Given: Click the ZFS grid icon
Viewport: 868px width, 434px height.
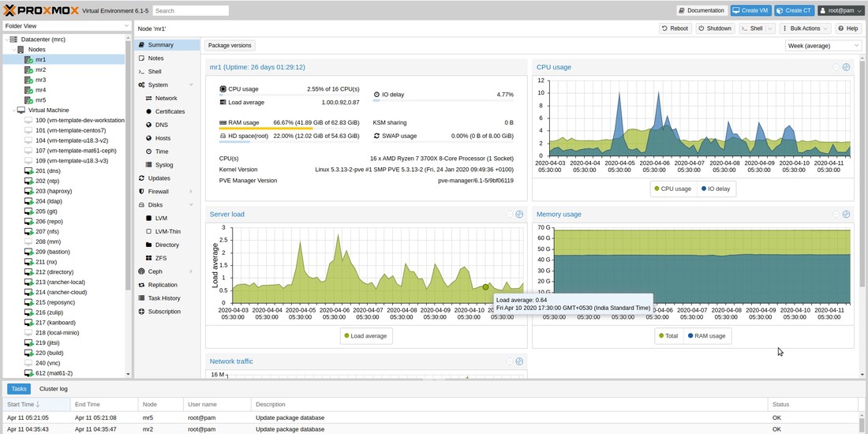Looking at the screenshot, I should [149, 258].
